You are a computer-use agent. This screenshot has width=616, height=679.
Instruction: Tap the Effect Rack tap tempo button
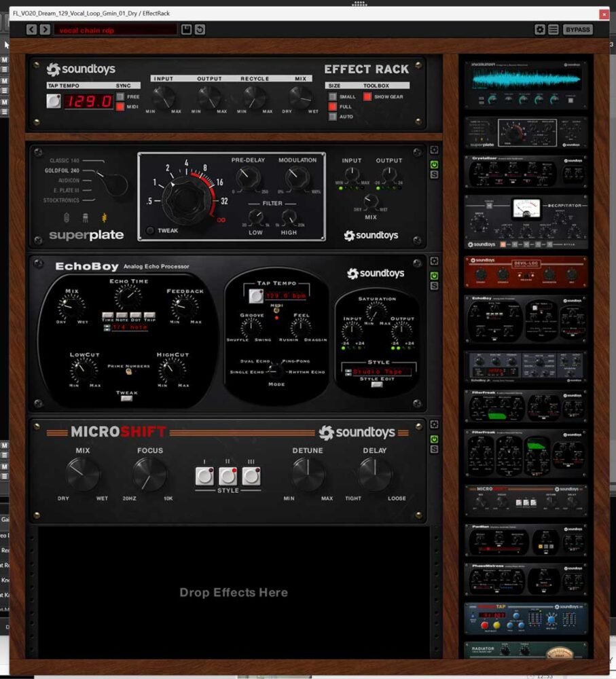(54, 101)
